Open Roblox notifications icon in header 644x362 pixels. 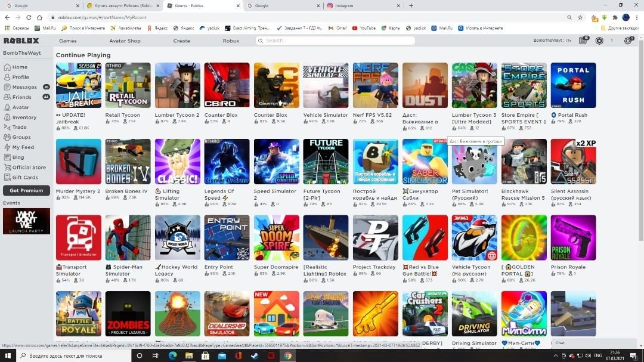583,41
